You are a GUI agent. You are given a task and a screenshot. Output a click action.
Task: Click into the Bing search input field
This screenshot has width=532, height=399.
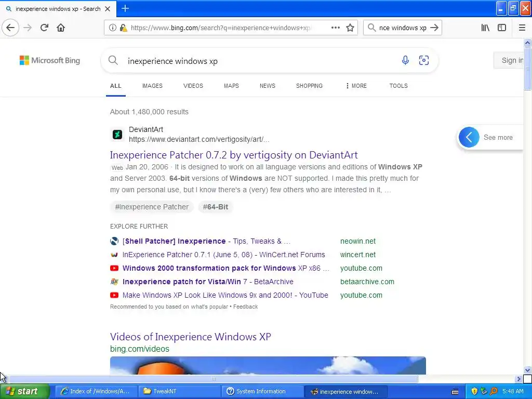click(261, 61)
